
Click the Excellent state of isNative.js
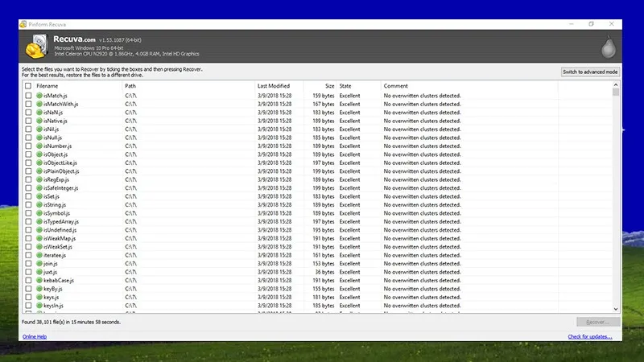tap(349, 121)
